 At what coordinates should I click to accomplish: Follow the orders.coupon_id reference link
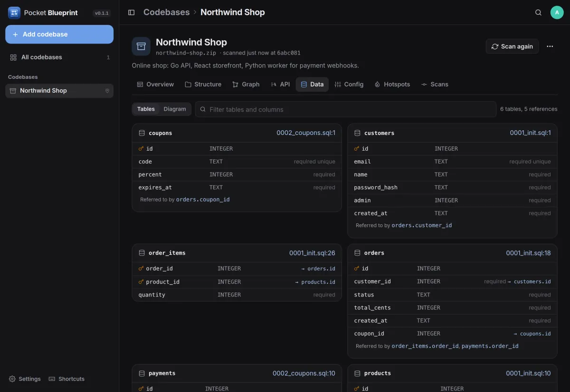click(x=203, y=200)
